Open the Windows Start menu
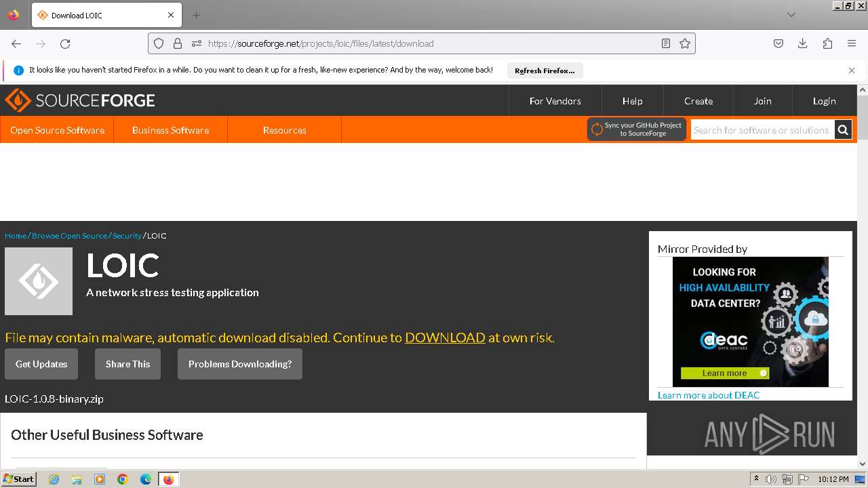This screenshot has width=868, height=488. tap(19, 479)
